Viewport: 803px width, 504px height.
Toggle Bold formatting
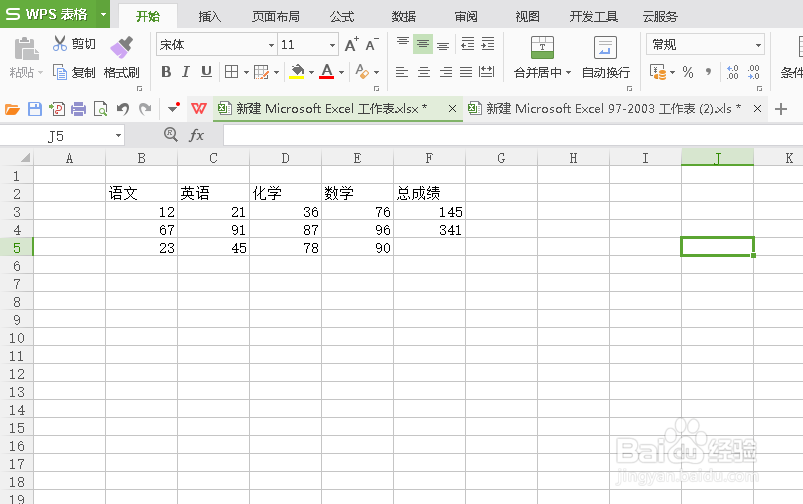[166, 72]
